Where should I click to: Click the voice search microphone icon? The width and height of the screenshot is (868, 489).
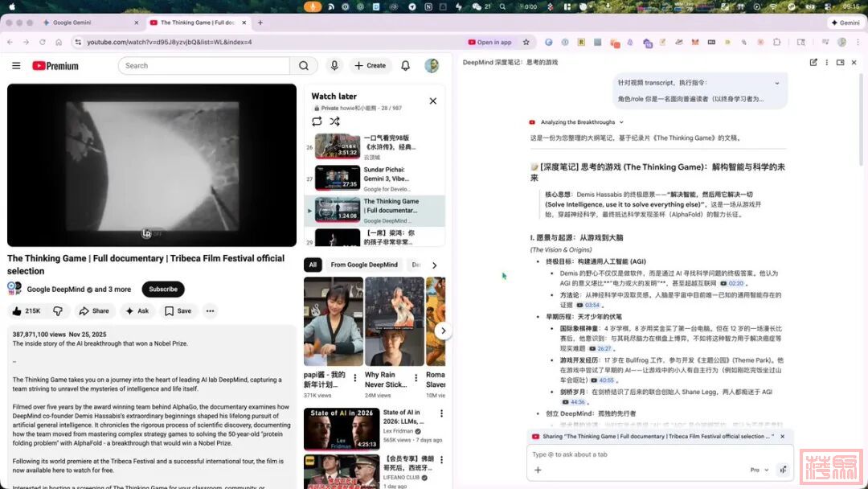[334, 66]
